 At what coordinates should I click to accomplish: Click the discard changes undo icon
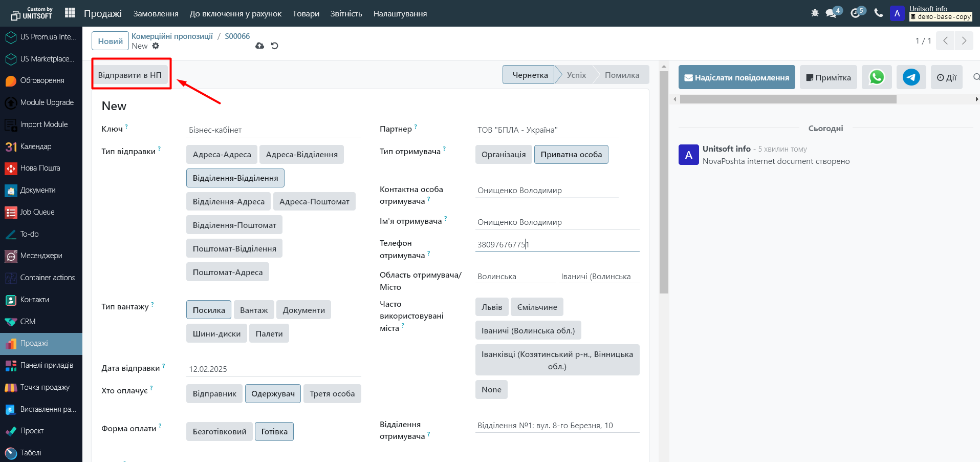click(275, 46)
